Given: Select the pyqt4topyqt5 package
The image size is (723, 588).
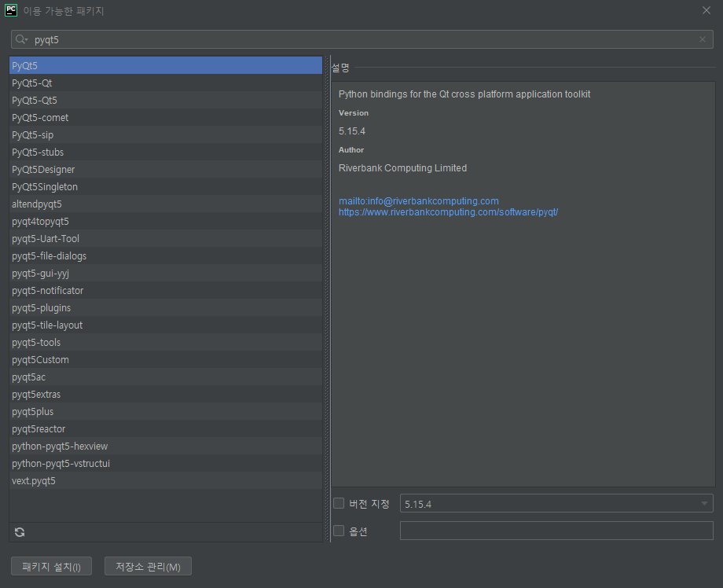Looking at the screenshot, I should 166,222.
